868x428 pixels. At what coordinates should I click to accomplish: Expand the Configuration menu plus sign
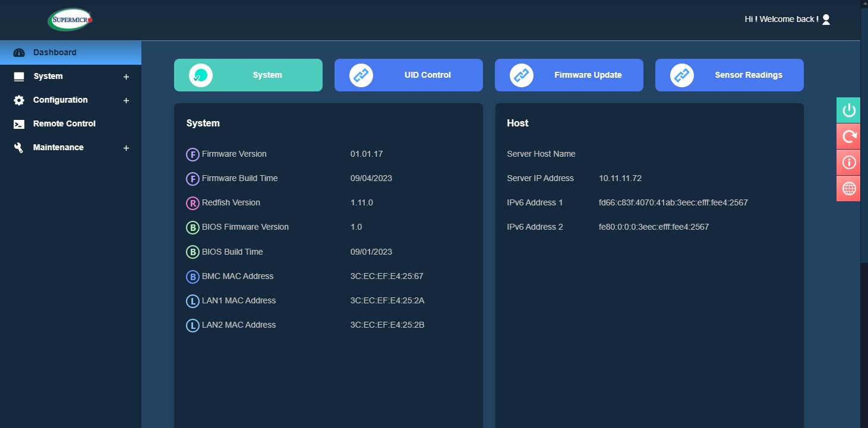[126, 100]
